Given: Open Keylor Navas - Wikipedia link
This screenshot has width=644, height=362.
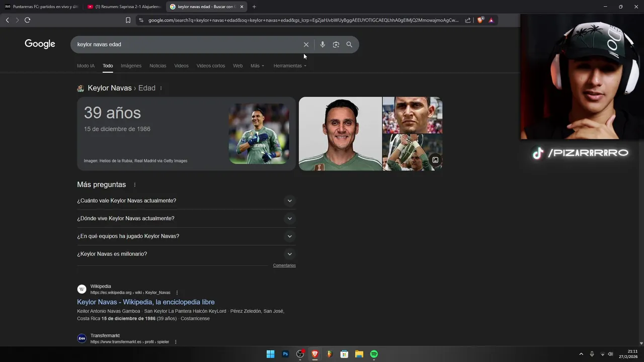Looking at the screenshot, I should click(146, 302).
